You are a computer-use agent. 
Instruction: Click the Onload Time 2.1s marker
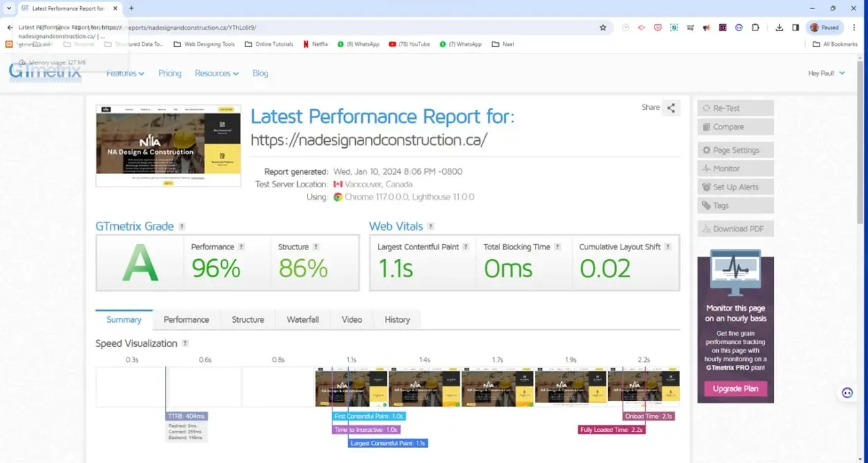[648, 416]
